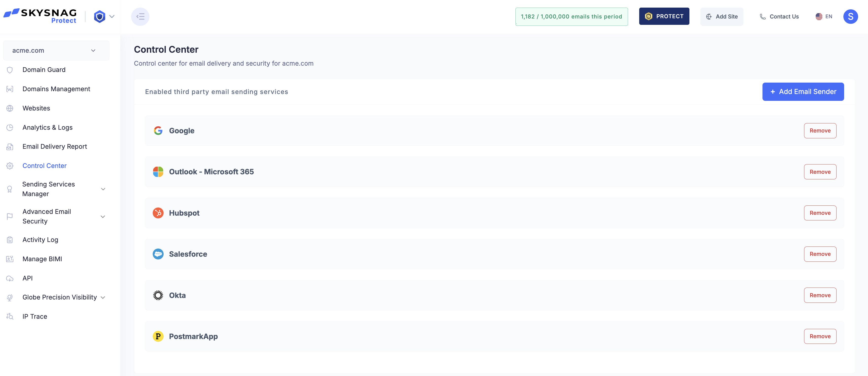Image resolution: width=868 pixels, height=376 pixels.
Task: Click the sidebar collapse menu icon
Action: coord(140,16)
